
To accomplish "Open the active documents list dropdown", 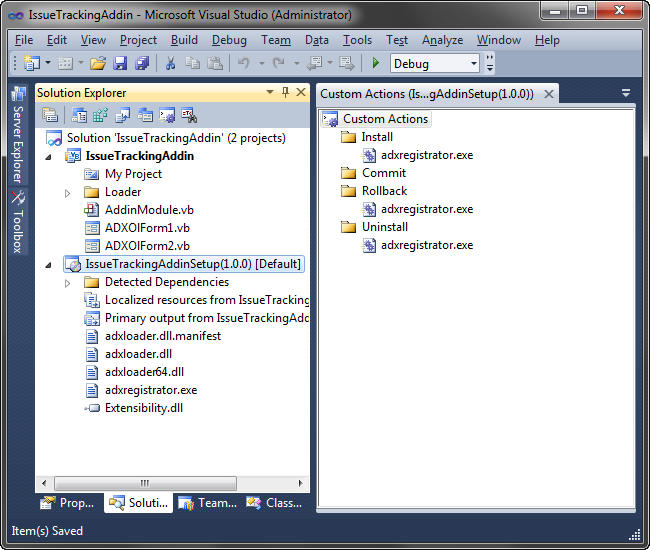I will 626,93.
